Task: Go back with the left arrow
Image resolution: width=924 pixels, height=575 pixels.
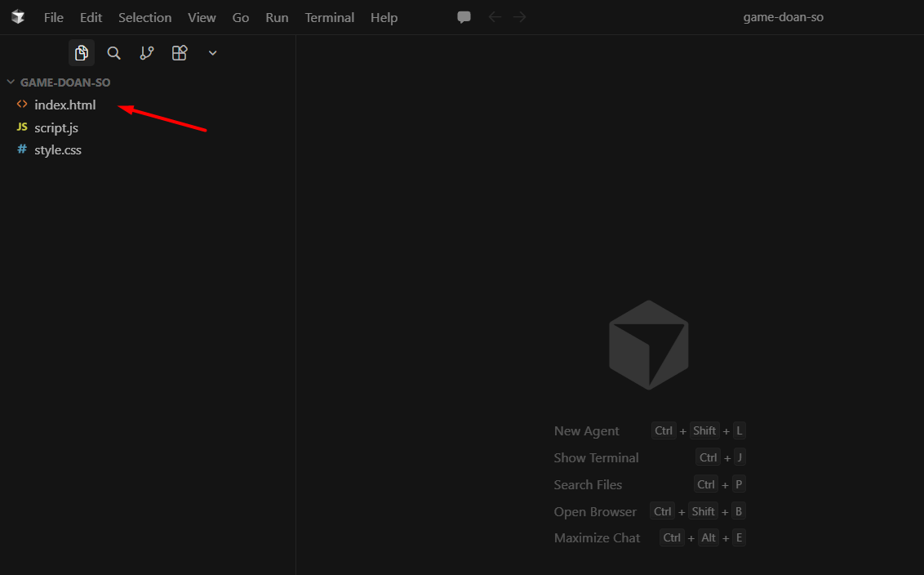Action: [x=495, y=17]
